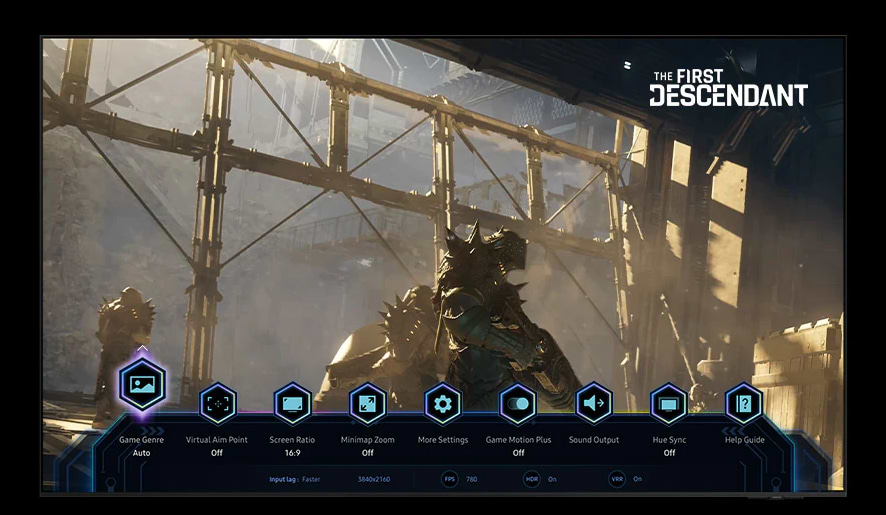Click the Sound Output label
This screenshot has width=886, height=515.
click(593, 440)
